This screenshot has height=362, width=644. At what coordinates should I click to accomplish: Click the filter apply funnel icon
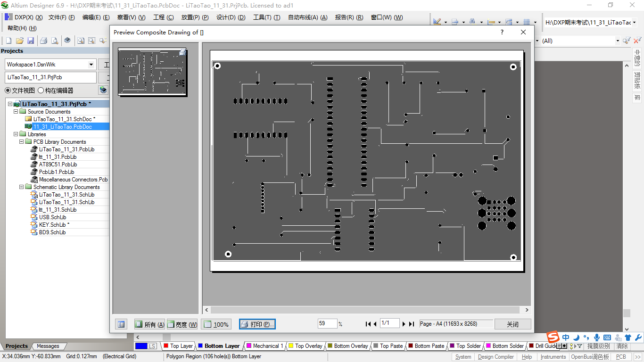click(626, 41)
